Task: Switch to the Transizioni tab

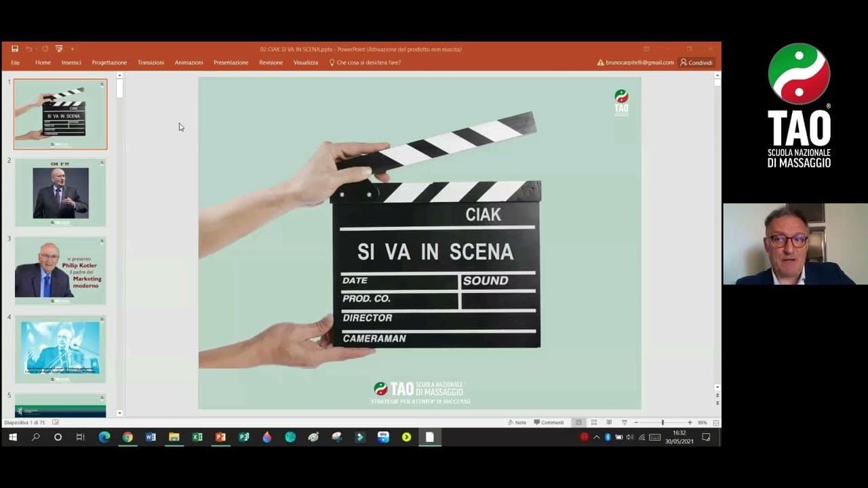Action: (151, 62)
